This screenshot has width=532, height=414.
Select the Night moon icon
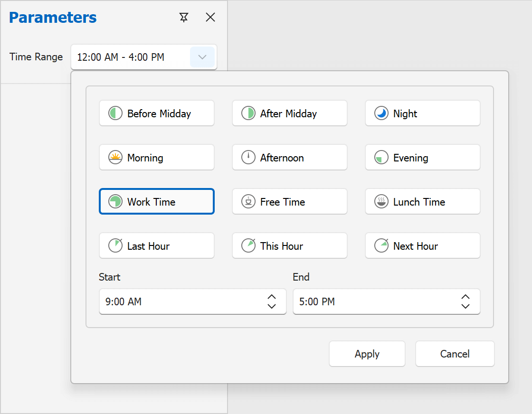381,113
